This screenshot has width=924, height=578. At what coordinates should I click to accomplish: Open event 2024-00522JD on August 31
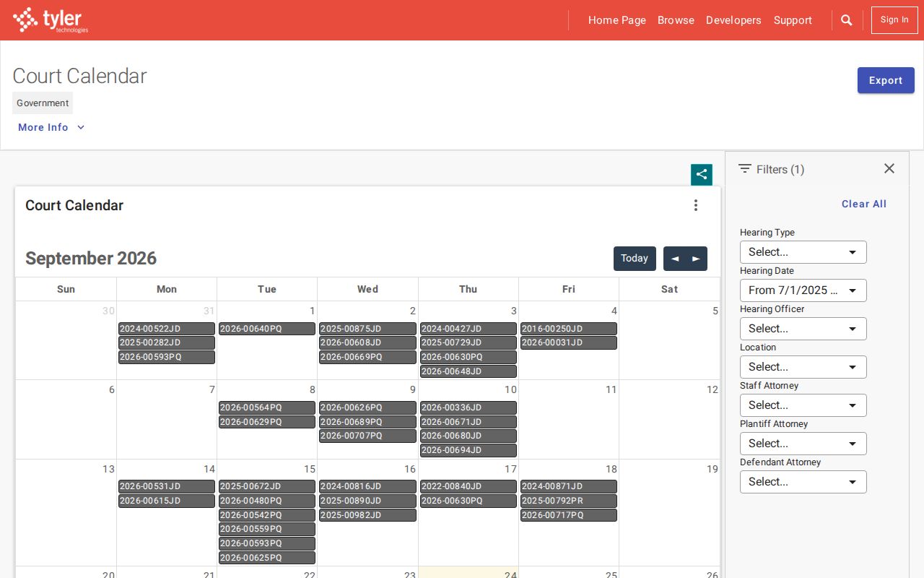tap(167, 329)
